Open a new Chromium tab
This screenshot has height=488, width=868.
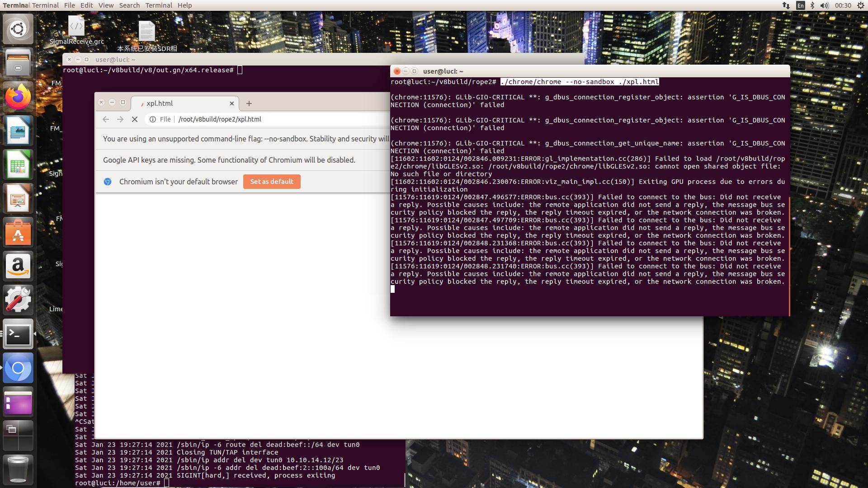[249, 103]
